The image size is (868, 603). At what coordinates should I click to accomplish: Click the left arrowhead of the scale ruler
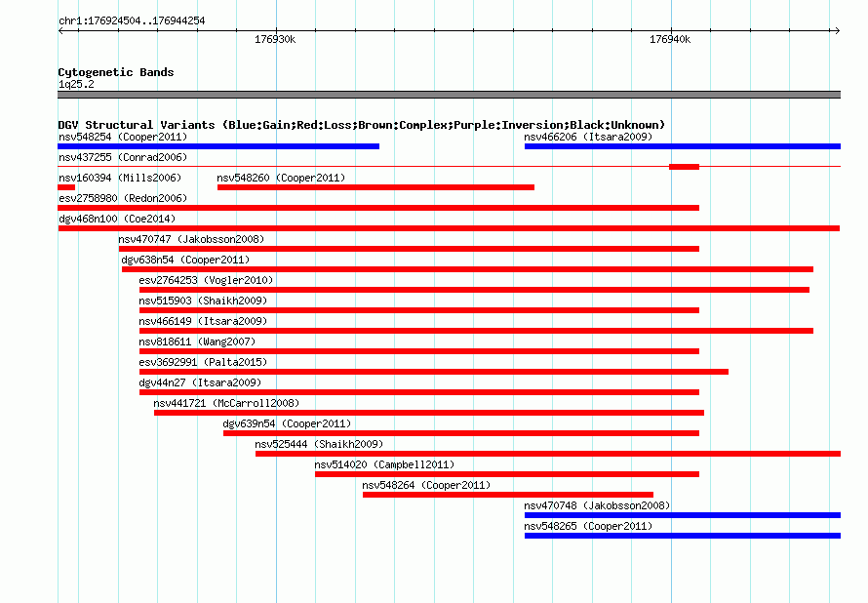click(x=60, y=30)
